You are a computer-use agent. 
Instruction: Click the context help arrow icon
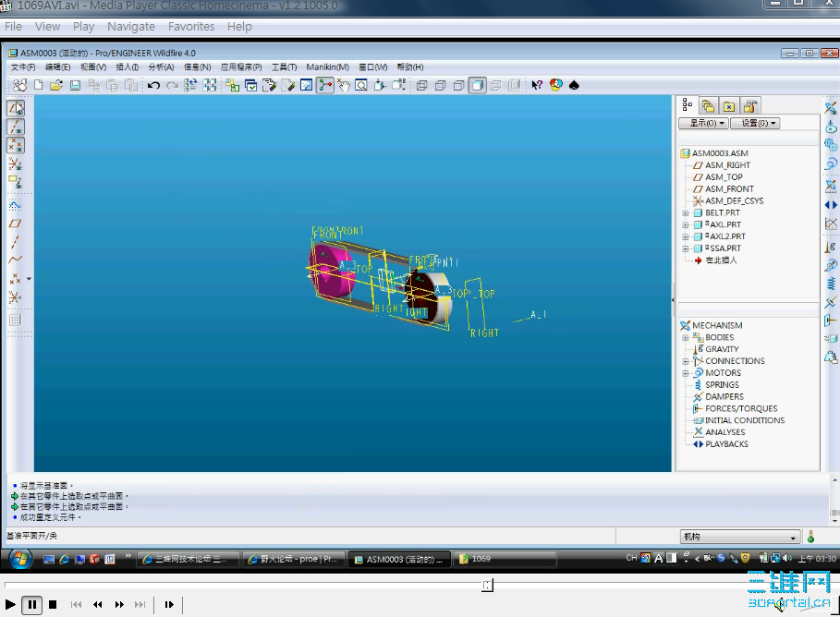537,85
